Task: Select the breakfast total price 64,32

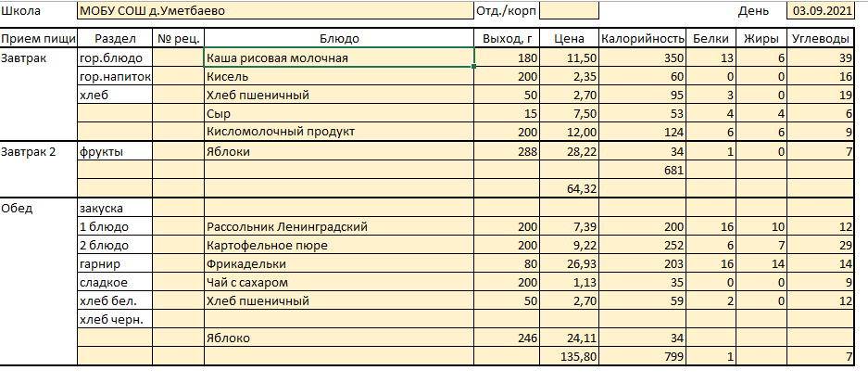Action: tap(568, 189)
